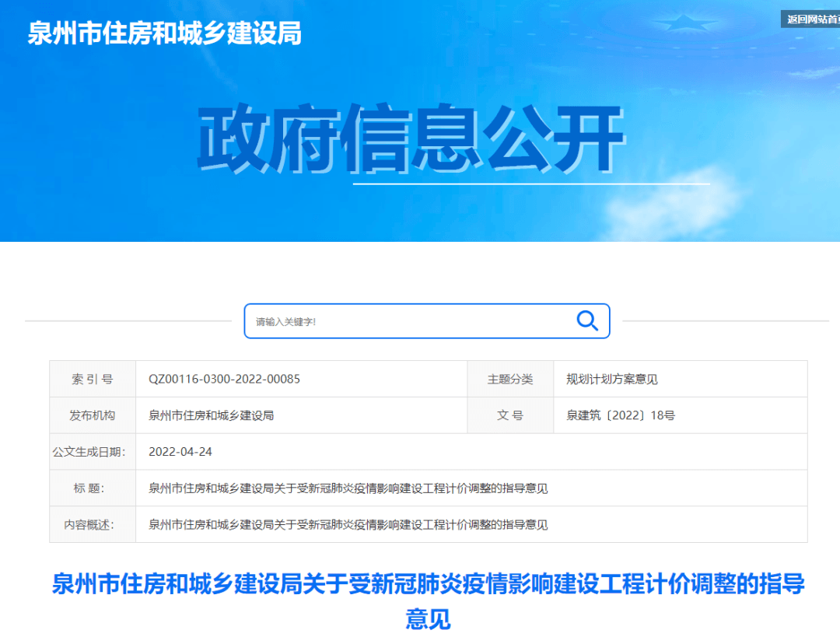Select the 规划计划方案意见 category value
Image resolution: width=840 pixels, height=637 pixels.
point(612,380)
